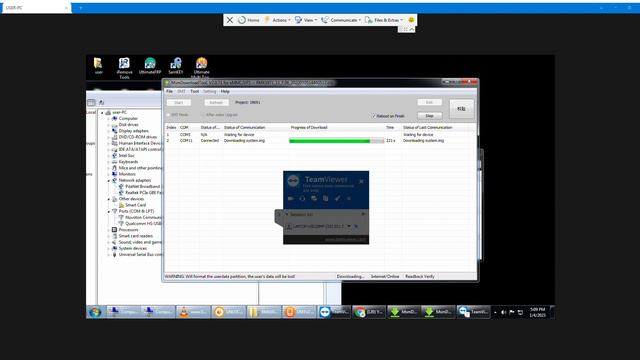The width and height of the screenshot is (640, 360).
Task: Select the Keyboards tree item
Action: click(x=128, y=162)
